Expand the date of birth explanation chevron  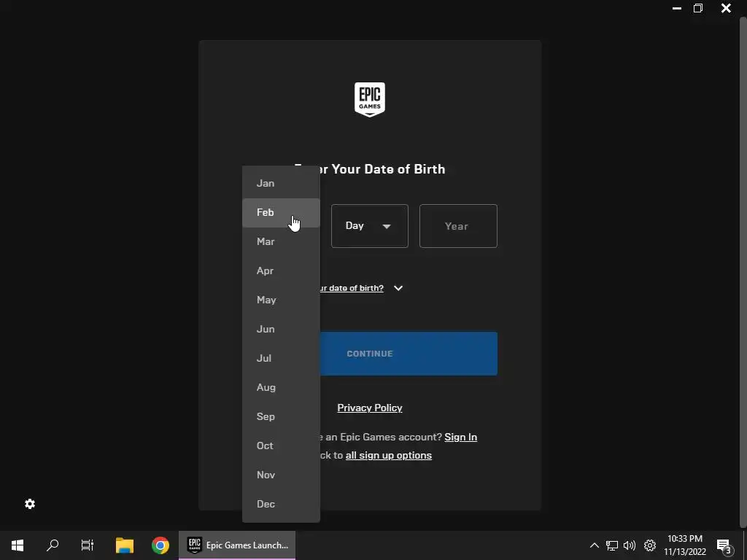coord(398,288)
